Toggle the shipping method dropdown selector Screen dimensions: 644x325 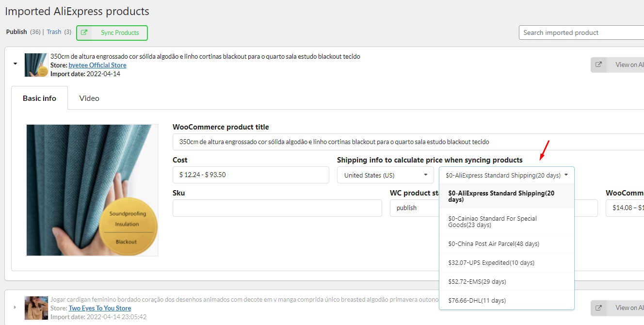pyautogui.click(x=507, y=175)
